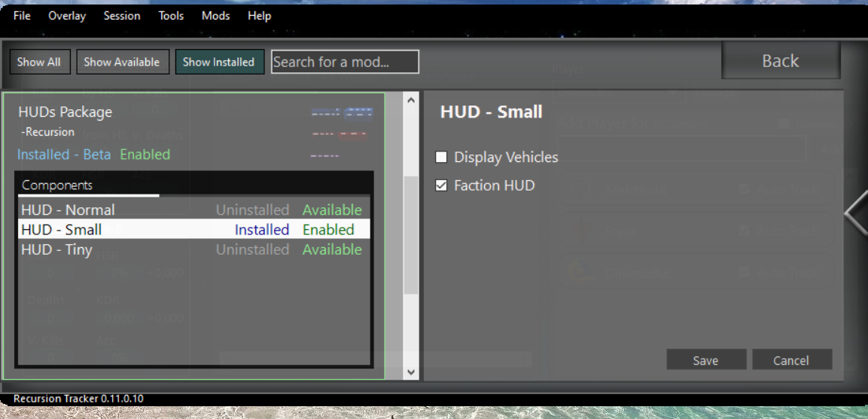Go Back from the mods screen
This screenshot has width=868, height=419.
[x=780, y=61]
